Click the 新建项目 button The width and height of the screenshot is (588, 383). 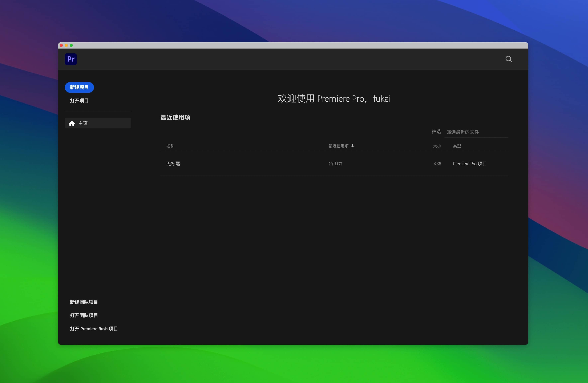[79, 87]
